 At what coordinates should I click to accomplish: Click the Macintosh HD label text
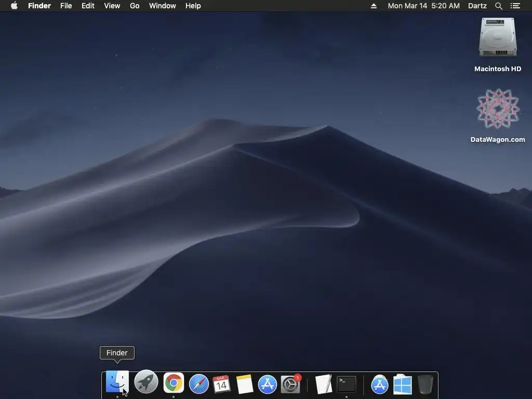coord(498,69)
